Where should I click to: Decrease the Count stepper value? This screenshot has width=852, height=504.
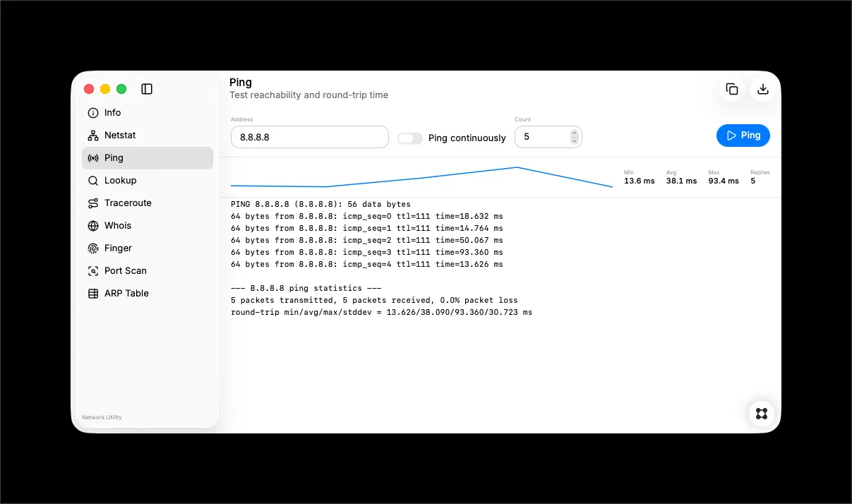click(x=575, y=141)
